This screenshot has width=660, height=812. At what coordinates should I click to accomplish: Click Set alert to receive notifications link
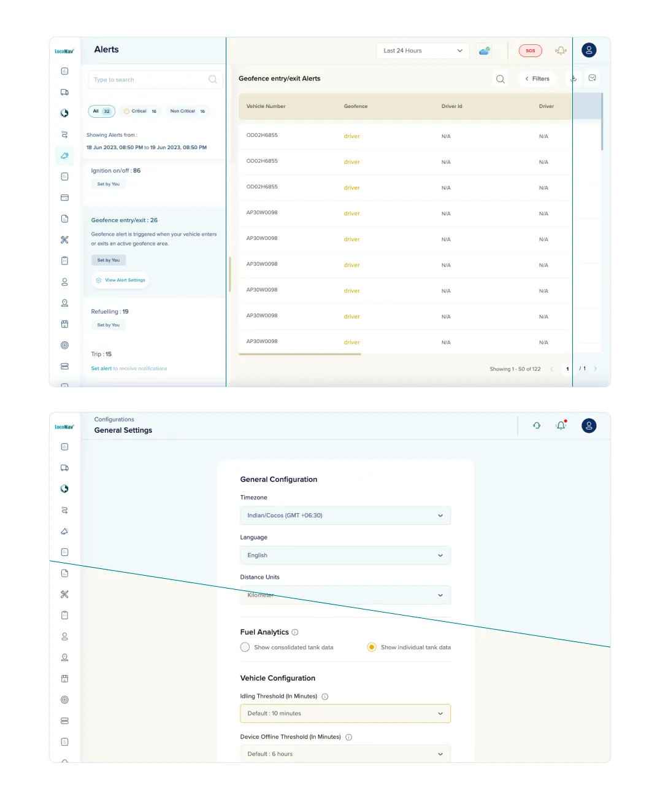click(129, 369)
